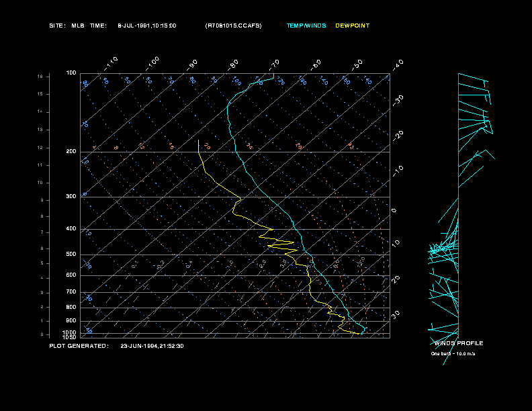This screenshot has height=411, width=532.
Task: Select the "MLB" site code text
Action: tap(78, 26)
